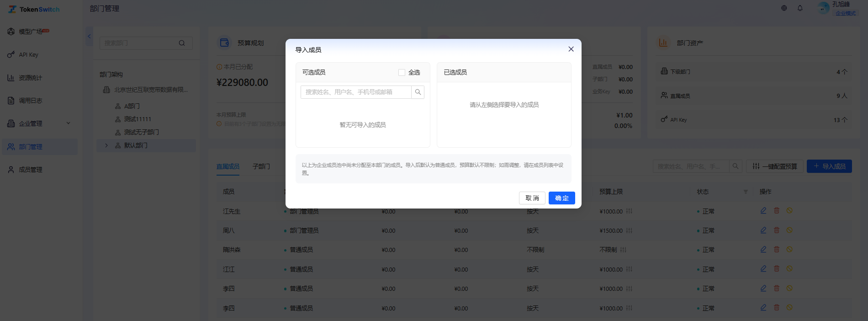Viewport: 868px width, 321px height.
Task: Switch to the 直属成员 tab
Action: click(x=228, y=166)
